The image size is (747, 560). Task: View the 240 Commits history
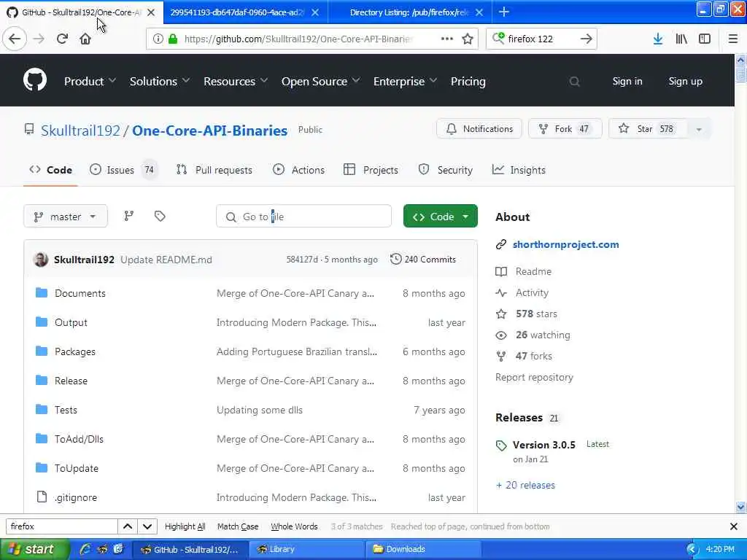coord(423,260)
